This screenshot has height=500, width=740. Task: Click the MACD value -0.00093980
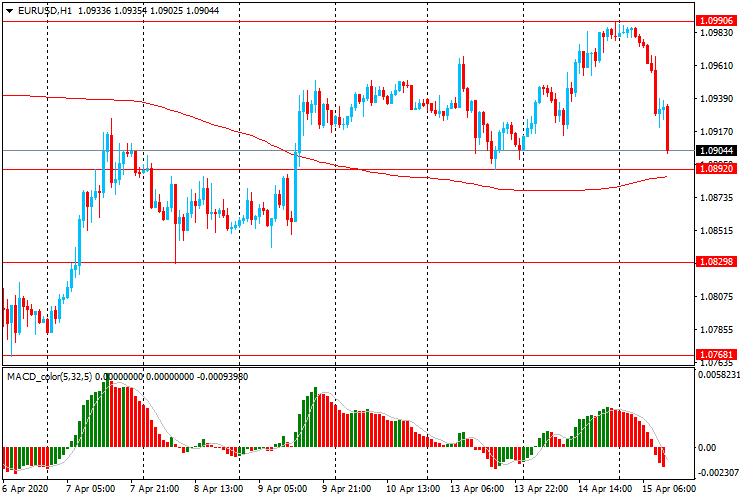pyautogui.click(x=223, y=377)
